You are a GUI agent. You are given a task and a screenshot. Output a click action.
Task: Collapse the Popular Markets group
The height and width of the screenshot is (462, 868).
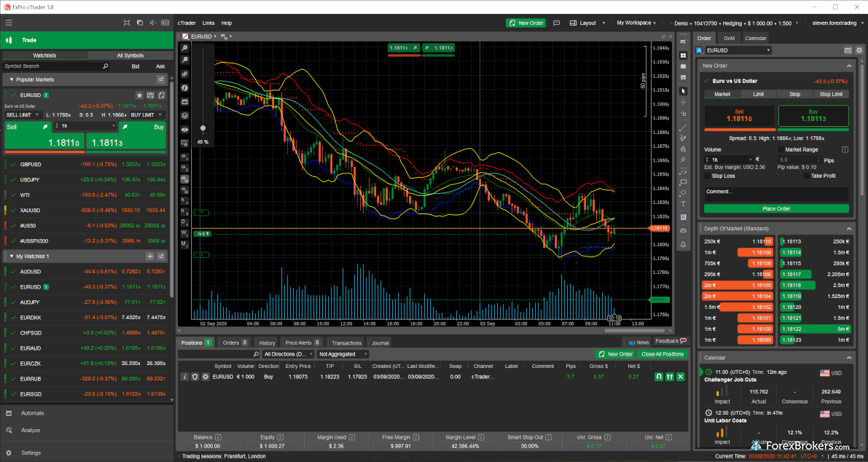(11, 79)
